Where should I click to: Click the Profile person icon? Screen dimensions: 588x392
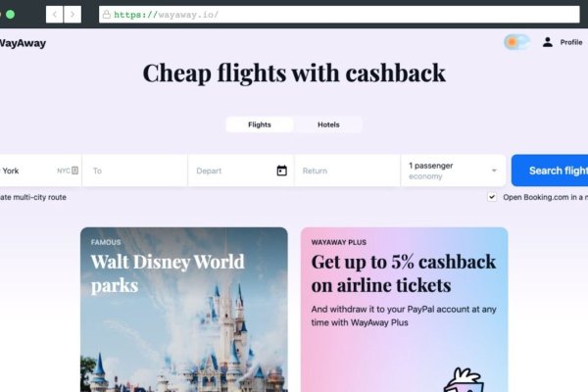point(548,42)
